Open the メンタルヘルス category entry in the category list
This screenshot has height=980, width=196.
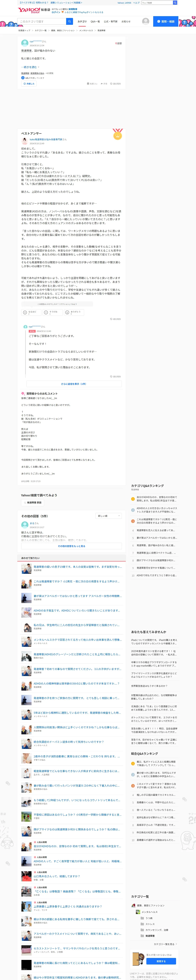147,912
